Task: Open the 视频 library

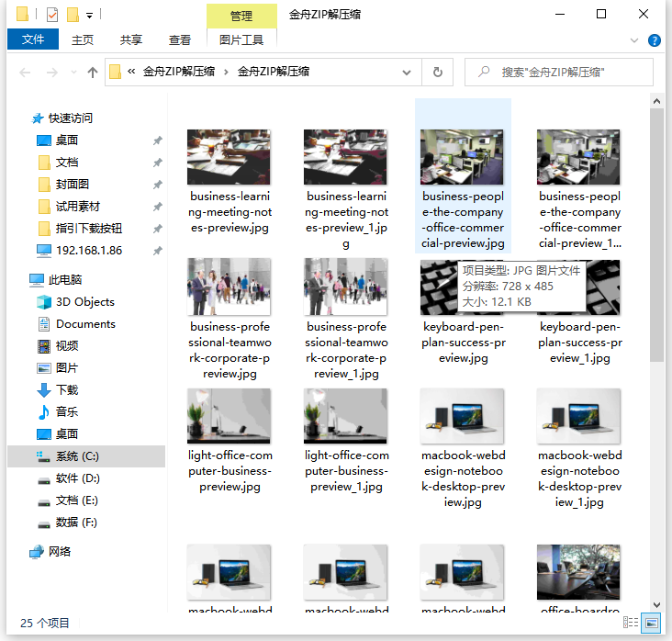Action: [x=67, y=346]
